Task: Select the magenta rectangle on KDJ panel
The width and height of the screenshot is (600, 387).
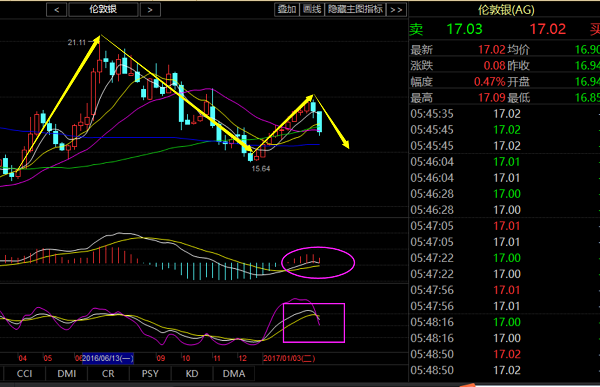Action: coord(314,323)
